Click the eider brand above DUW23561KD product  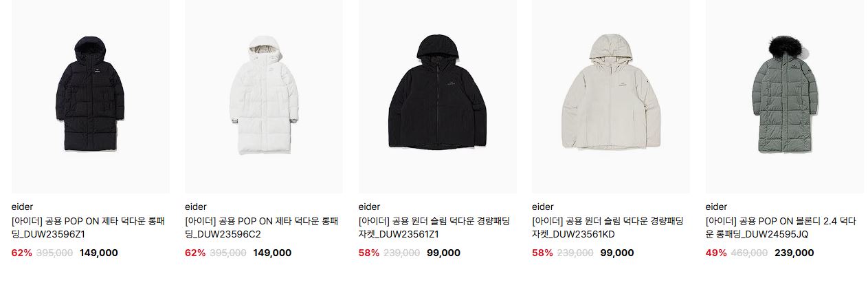click(543, 207)
